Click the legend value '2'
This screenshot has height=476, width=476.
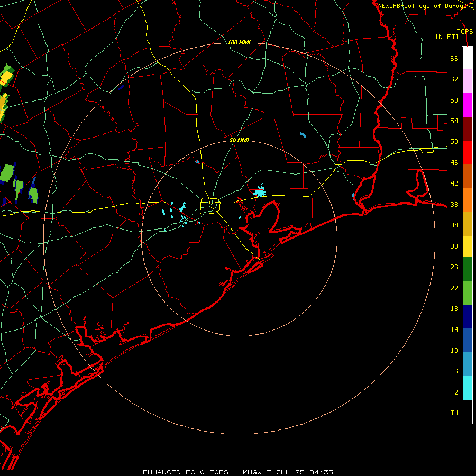point(456,392)
